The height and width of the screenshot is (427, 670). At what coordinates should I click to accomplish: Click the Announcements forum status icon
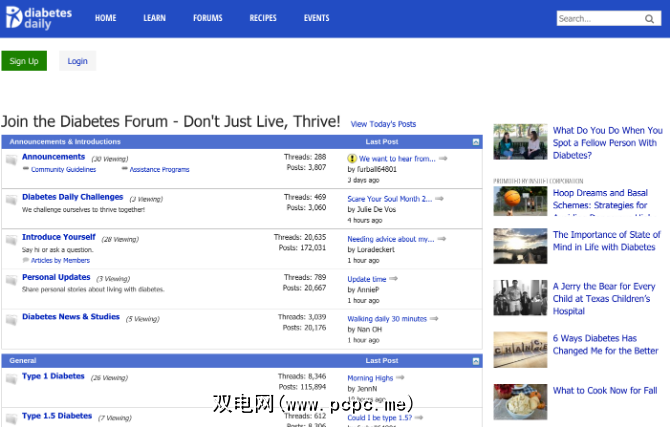(11, 160)
